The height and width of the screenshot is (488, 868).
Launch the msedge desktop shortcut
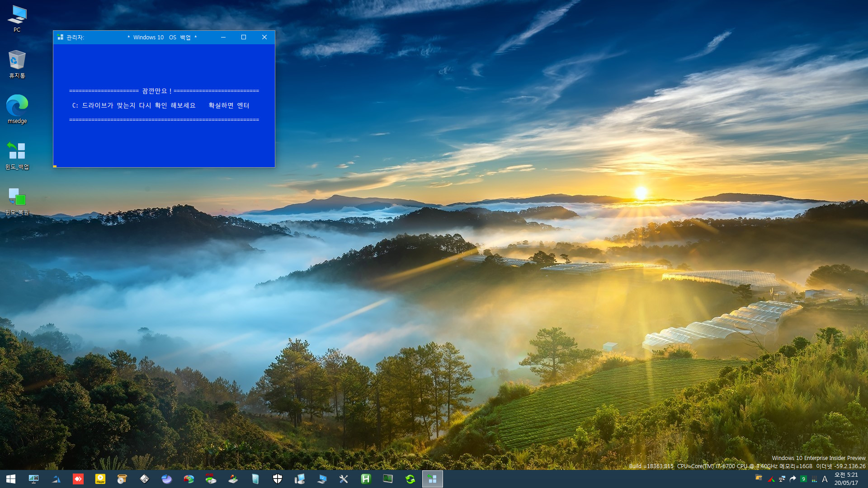click(17, 109)
